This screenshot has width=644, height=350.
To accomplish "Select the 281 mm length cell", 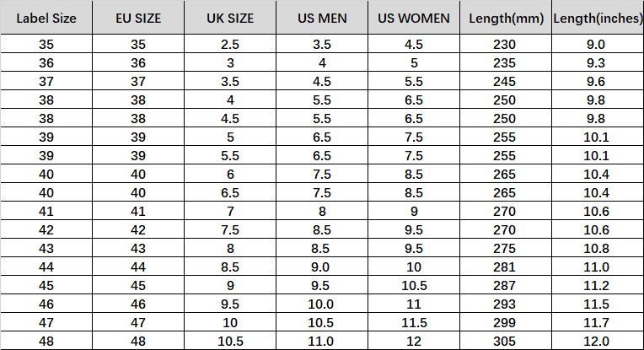I will [x=506, y=265].
